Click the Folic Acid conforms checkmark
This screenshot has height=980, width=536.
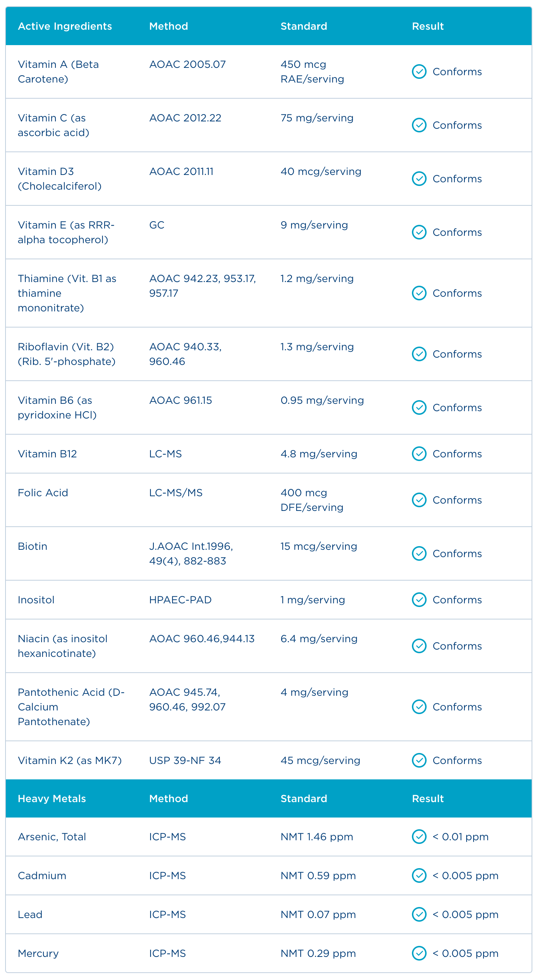click(x=419, y=500)
